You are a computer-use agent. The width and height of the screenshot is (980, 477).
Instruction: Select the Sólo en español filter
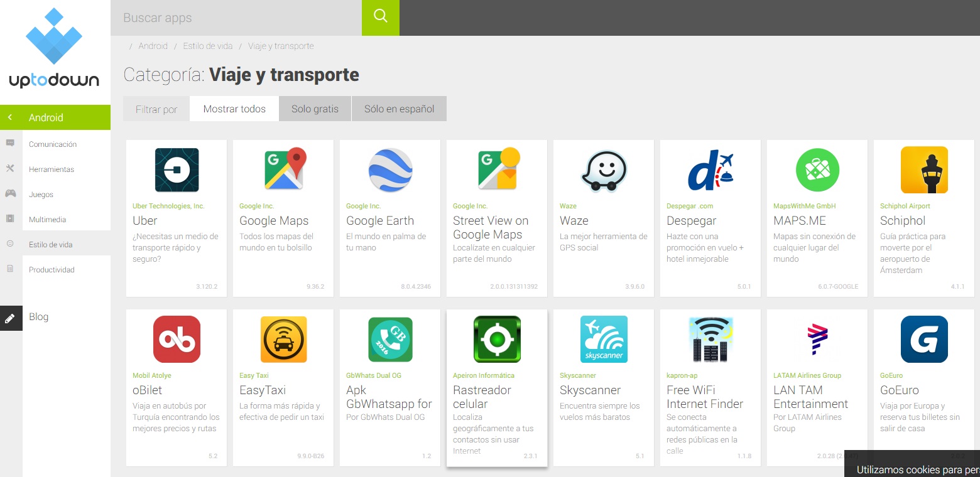click(x=399, y=109)
